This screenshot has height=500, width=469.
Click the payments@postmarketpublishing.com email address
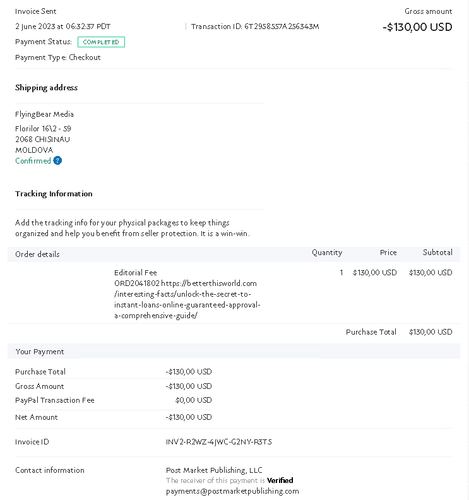tap(232, 491)
